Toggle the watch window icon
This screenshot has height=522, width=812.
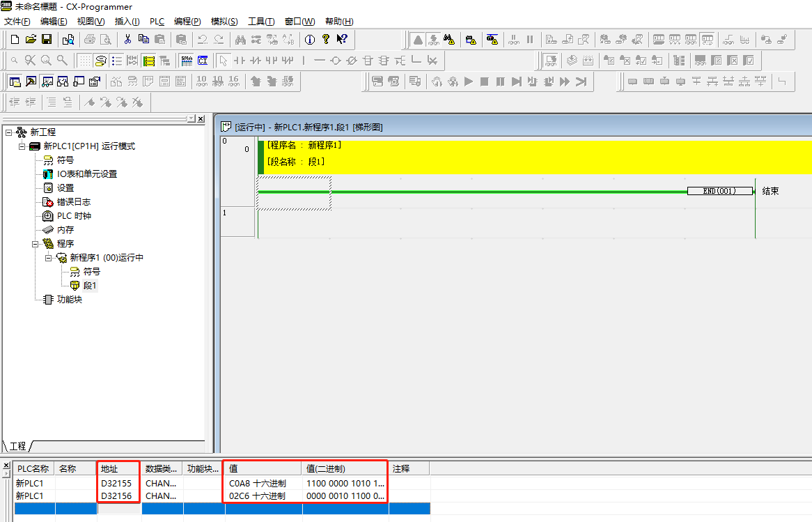(47, 82)
